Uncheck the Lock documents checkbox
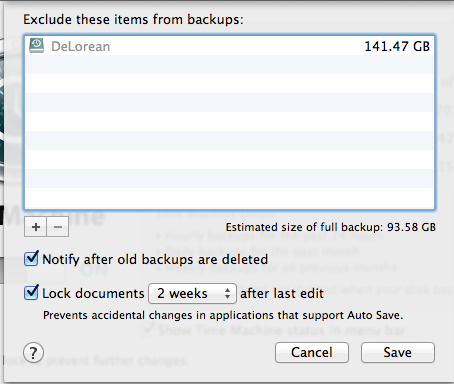The image size is (454, 384). (31, 292)
